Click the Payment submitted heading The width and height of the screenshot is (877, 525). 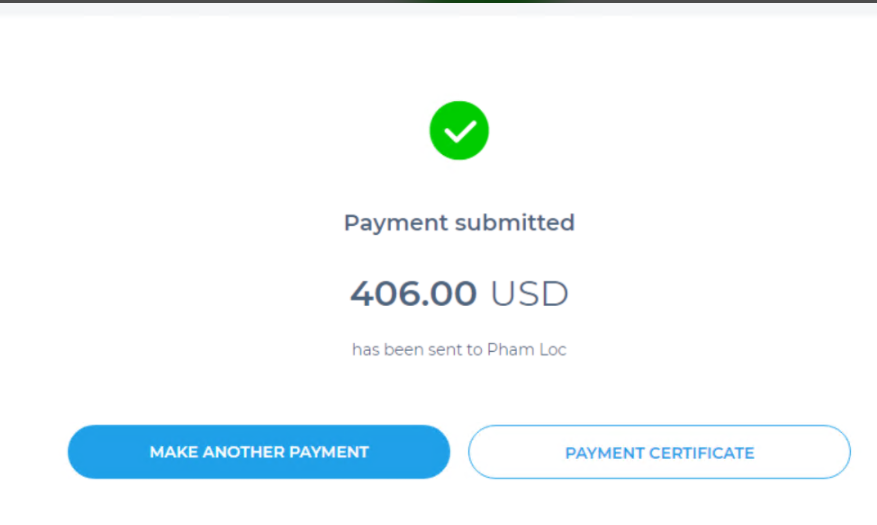(459, 222)
